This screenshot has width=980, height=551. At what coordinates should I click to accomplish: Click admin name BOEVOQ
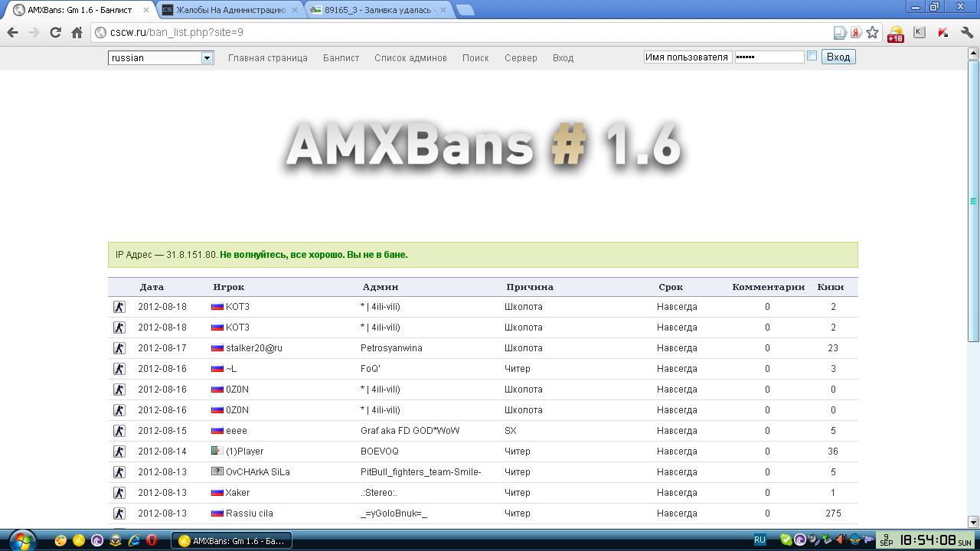tap(380, 452)
